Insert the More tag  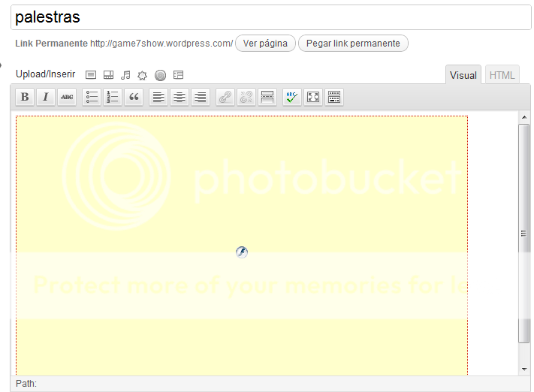[267, 97]
